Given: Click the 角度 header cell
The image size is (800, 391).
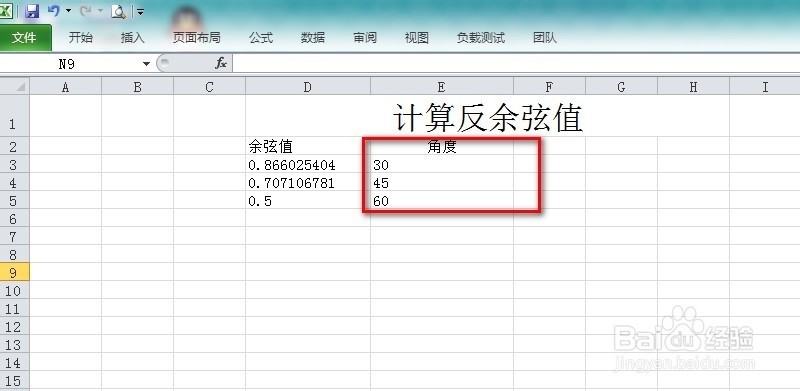Looking at the screenshot, I should 442,146.
